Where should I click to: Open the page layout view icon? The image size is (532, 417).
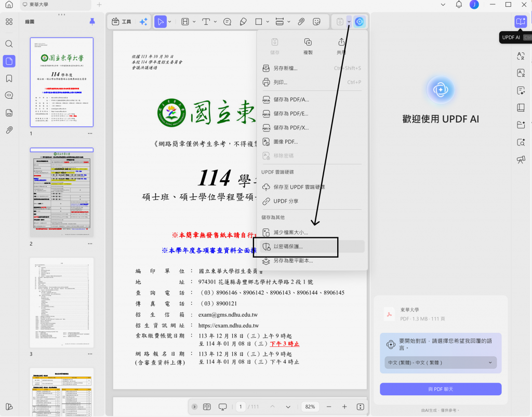pos(207,407)
